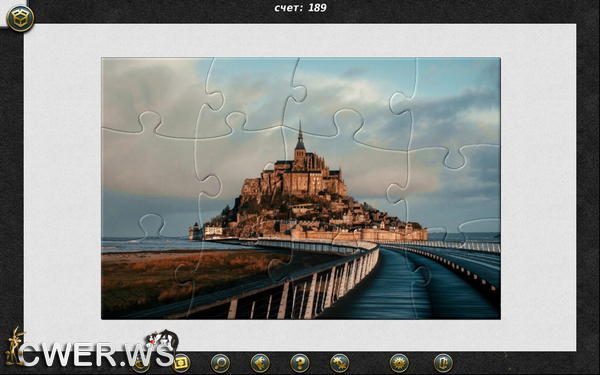Click the image preview frame button
The width and height of the screenshot is (600, 375).
pos(181,363)
